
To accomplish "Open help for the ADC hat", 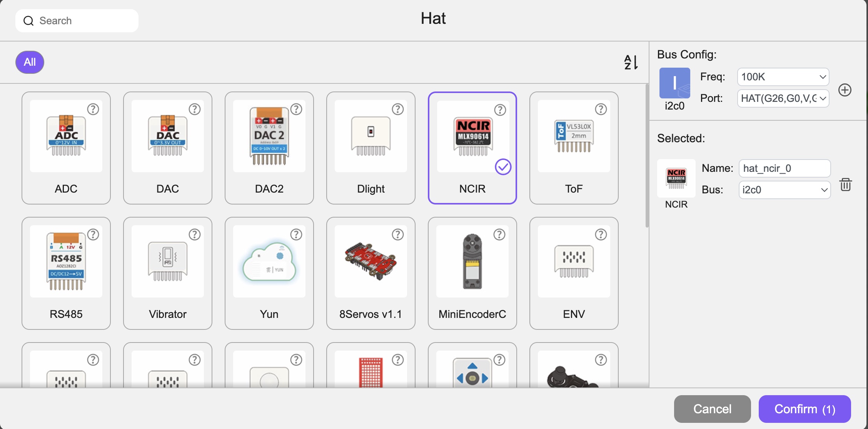I will coord(93,110).
